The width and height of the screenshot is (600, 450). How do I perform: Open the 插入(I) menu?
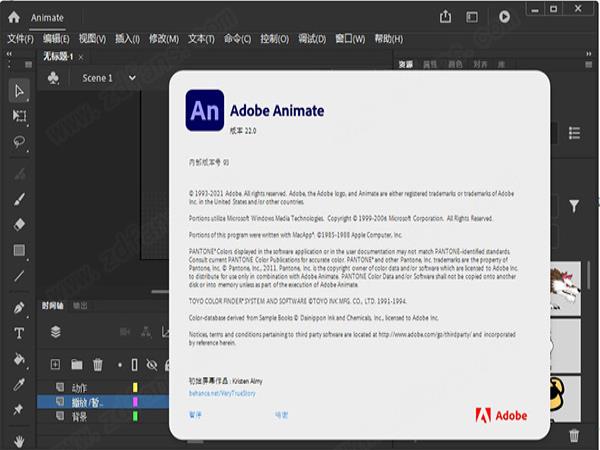pos(127,39)
